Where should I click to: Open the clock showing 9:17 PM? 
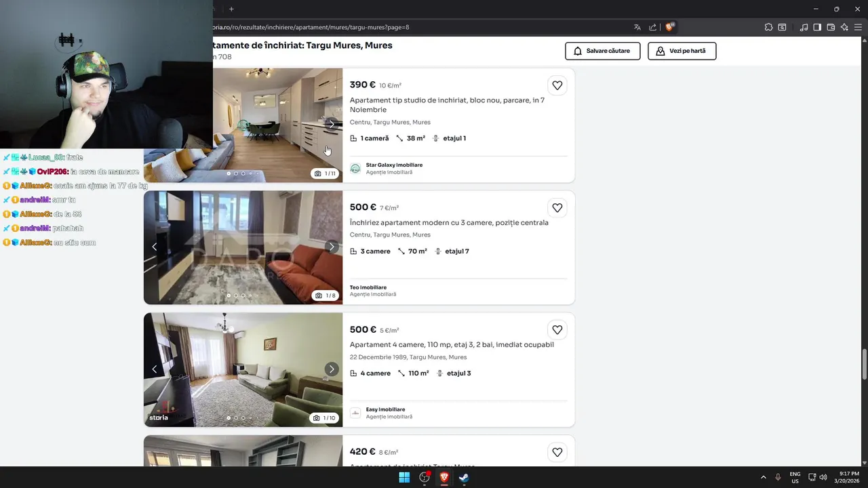coord(848,477)
